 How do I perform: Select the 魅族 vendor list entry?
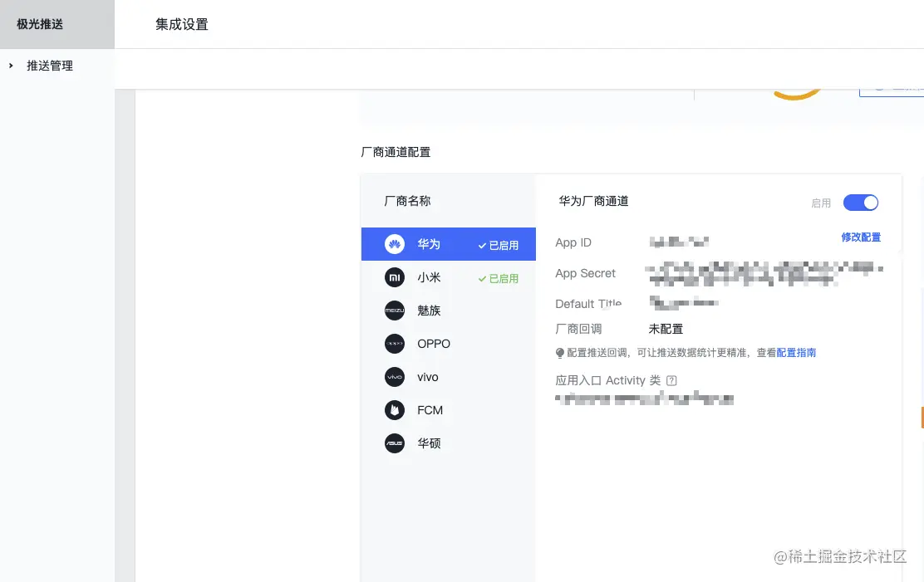click(429, 311)
